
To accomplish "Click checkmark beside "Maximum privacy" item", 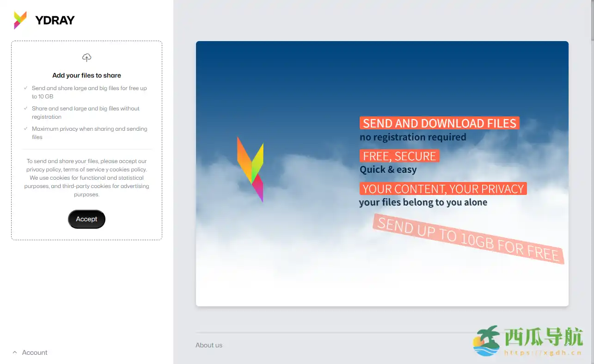I will [25, 129].
